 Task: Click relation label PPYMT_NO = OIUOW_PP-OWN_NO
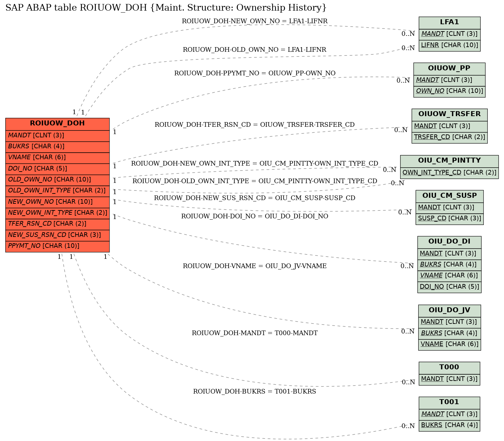[255, 73]
